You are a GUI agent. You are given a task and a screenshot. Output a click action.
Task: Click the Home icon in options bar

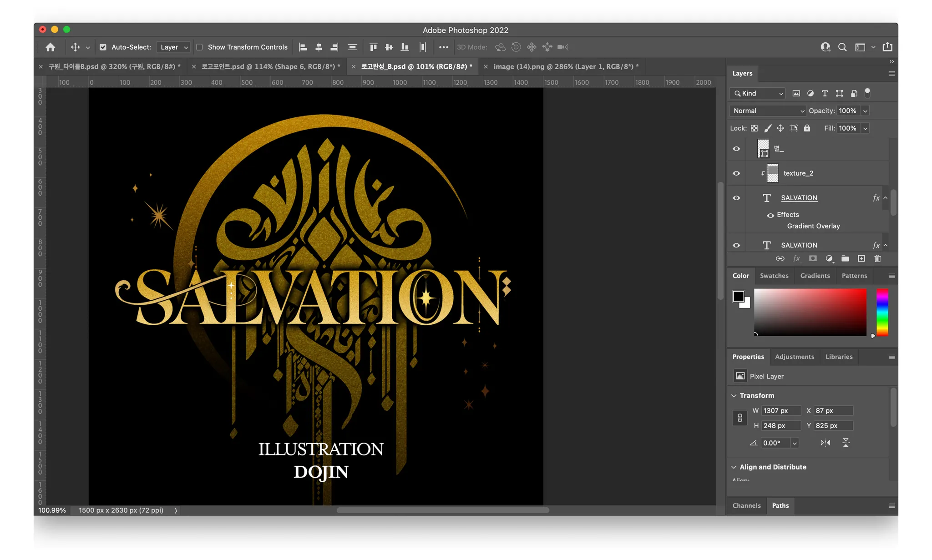(x=51, y=47)
